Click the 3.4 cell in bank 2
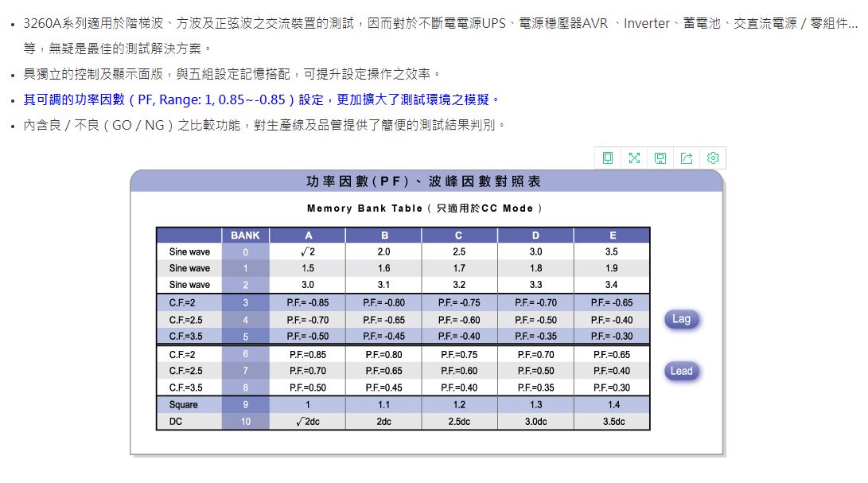868x483 pixels. tap(611, 285)
